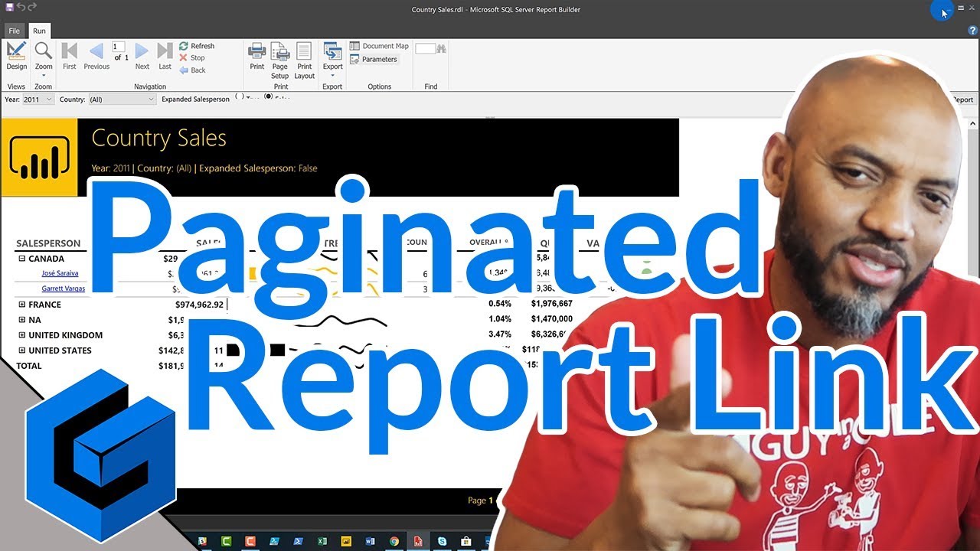
Task: Go to the First page
Action: tap(69, 57)
